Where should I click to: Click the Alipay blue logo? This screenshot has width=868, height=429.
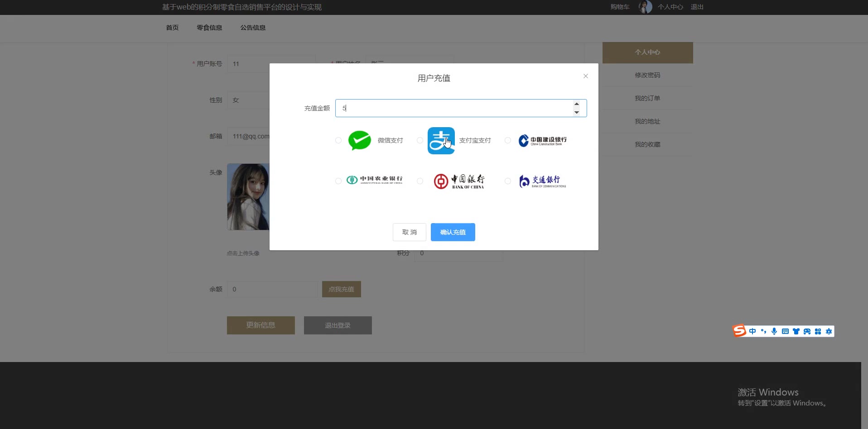(x=441, y=141)
